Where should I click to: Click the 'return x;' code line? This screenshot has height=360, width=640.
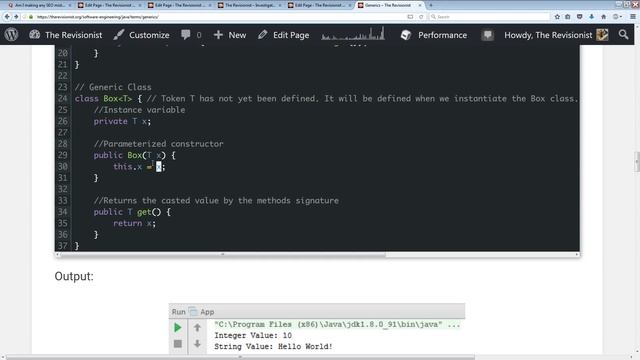134,223
